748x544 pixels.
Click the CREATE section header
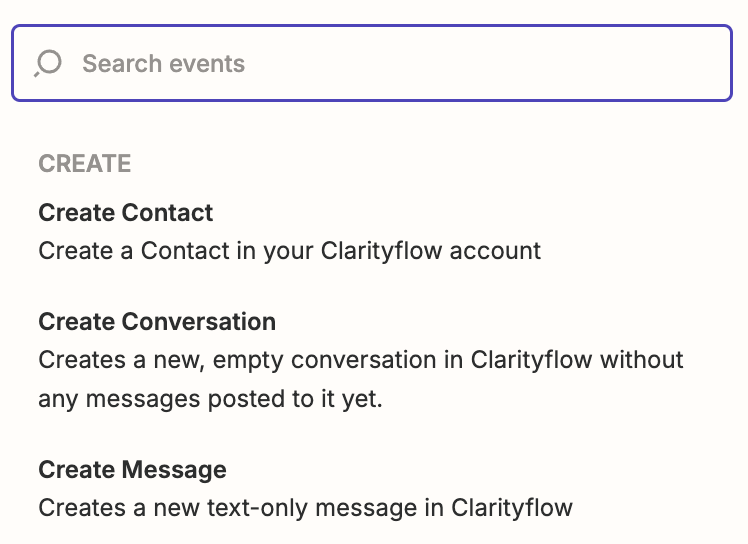[x=85, y=164]
